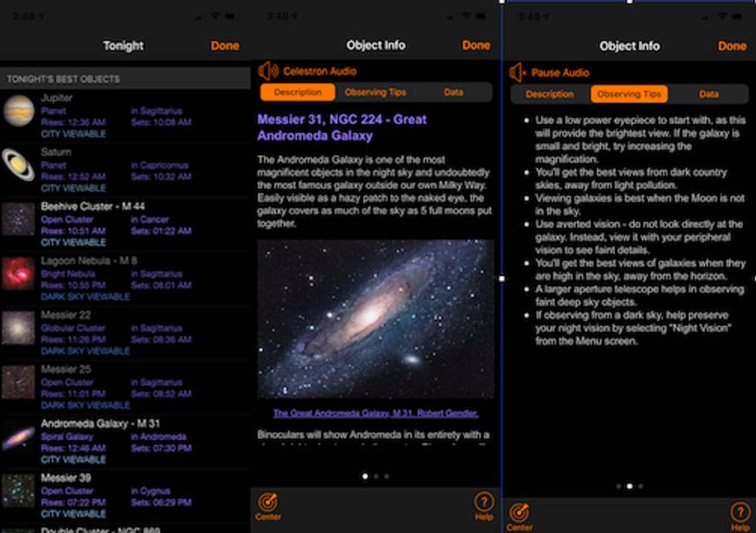Tap Saturn's thumbnail in the objects list

click(18, 163)
